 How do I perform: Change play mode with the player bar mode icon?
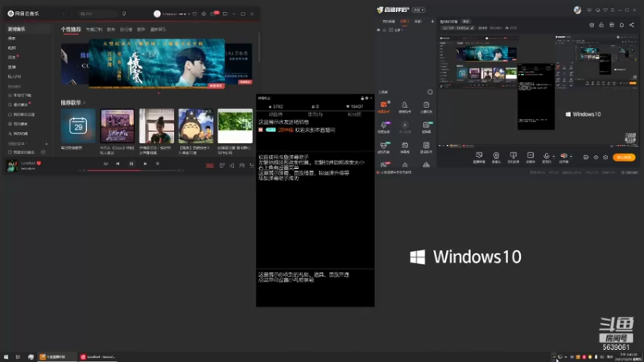[105, 164]
